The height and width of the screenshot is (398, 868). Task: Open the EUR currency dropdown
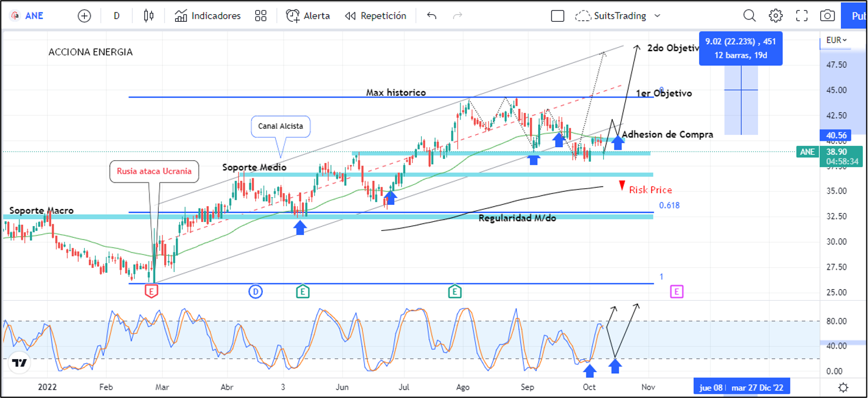(x=836, y=40)
